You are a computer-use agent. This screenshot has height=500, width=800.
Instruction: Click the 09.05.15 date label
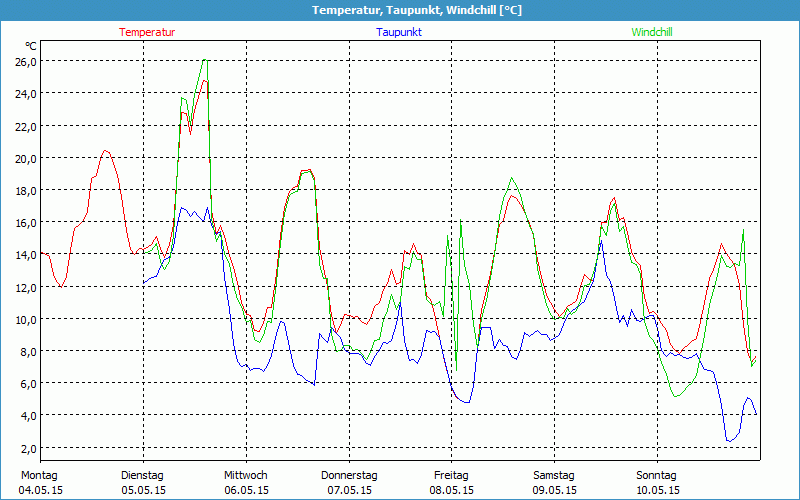tap(555, 490)
